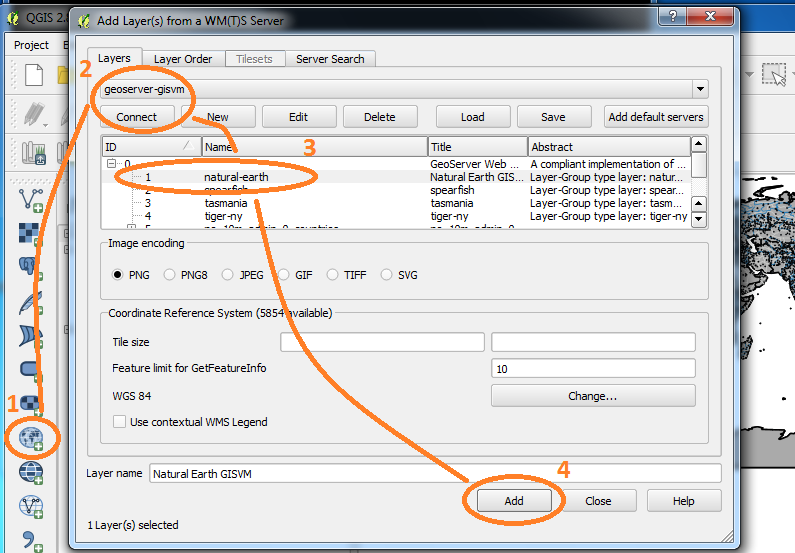Click layer list scrollbar bottom down arrow
This screenshot has width=795, height=553.
pos(699,219)
